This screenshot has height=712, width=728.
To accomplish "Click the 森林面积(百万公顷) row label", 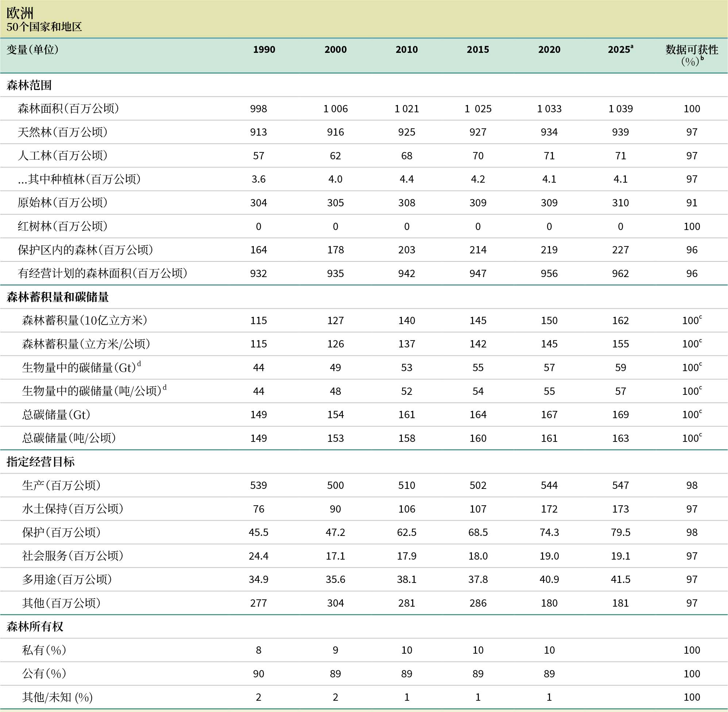I will (x=68, y=108).
